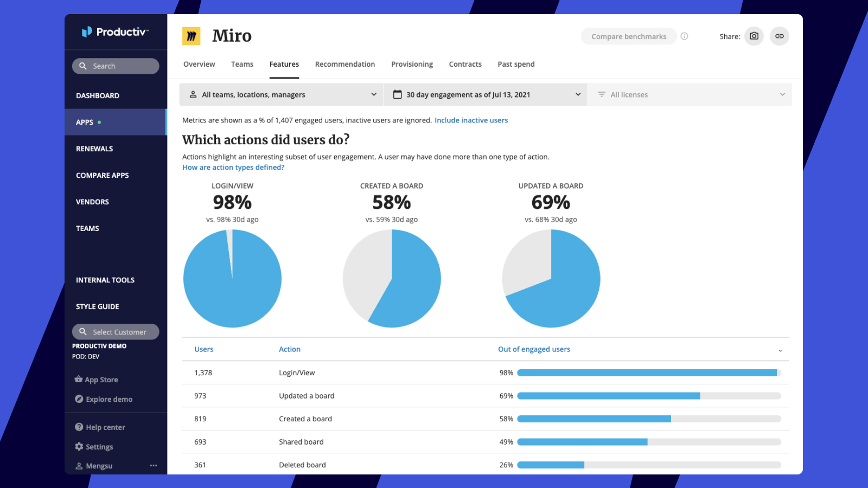The height and width of the screenshot is (488, 868).
Task: Open Settings link in sidebar
Action: point(99,447)
